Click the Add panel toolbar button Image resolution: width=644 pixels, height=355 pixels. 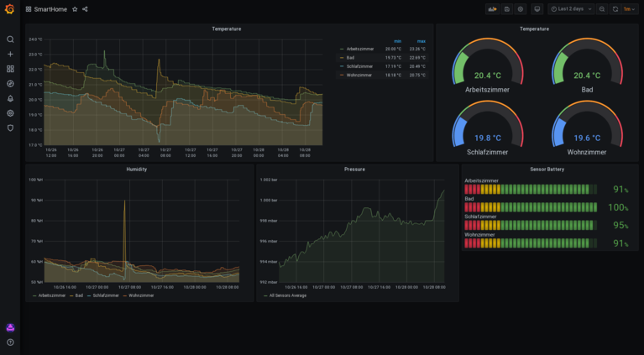[x=492, y=9]
